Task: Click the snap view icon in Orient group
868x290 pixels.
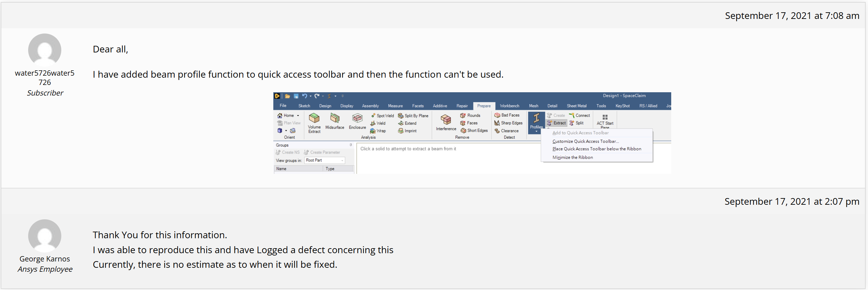Action: point(293,131)
